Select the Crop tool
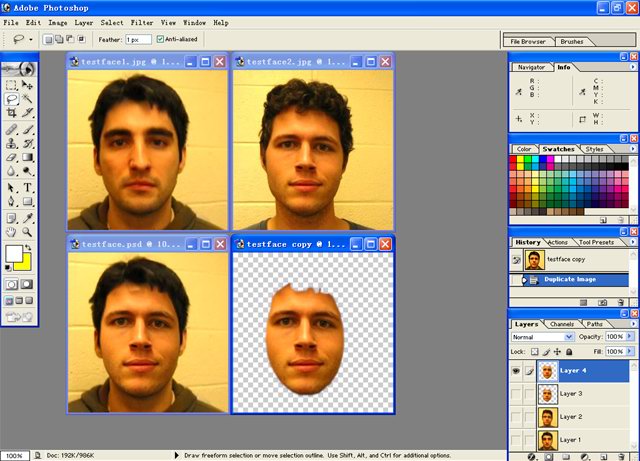The height and width of the screenshot is (461, 640). pos(12,113)
